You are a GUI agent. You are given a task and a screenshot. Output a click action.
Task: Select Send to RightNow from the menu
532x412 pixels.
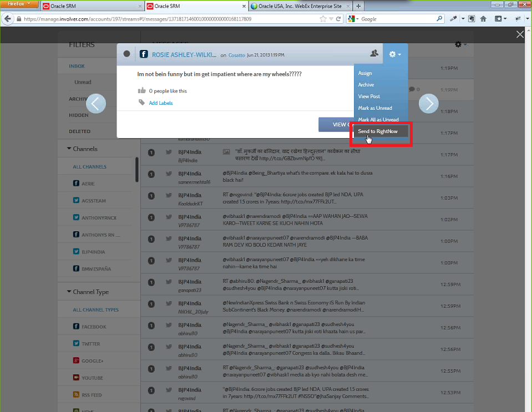click(378, 131)
